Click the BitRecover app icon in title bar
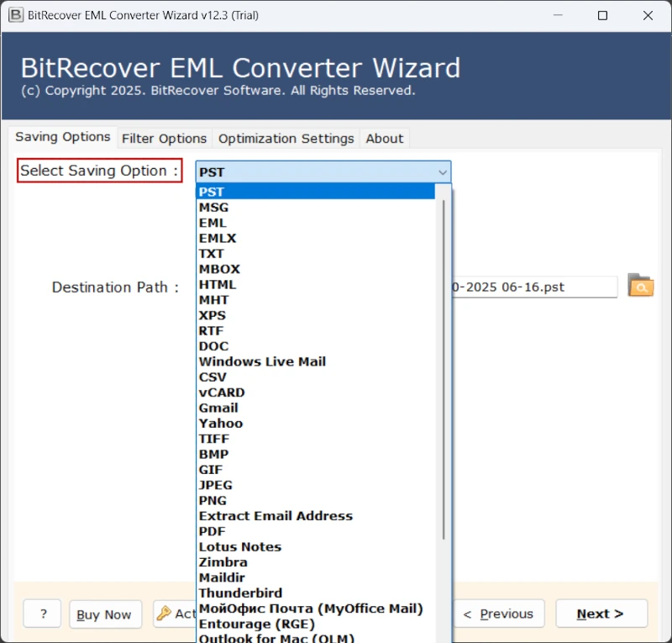Screen dimensions: 672x643 pos(16,15)
